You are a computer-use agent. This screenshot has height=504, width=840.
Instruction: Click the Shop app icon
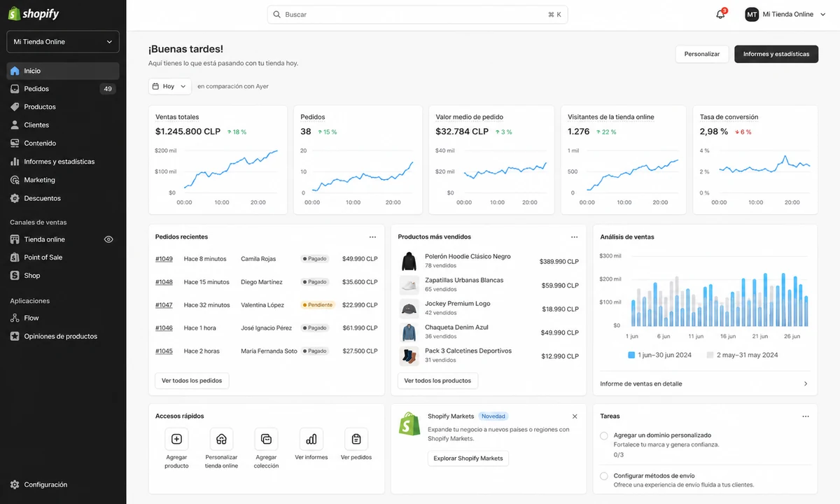(x=15, y=276)
